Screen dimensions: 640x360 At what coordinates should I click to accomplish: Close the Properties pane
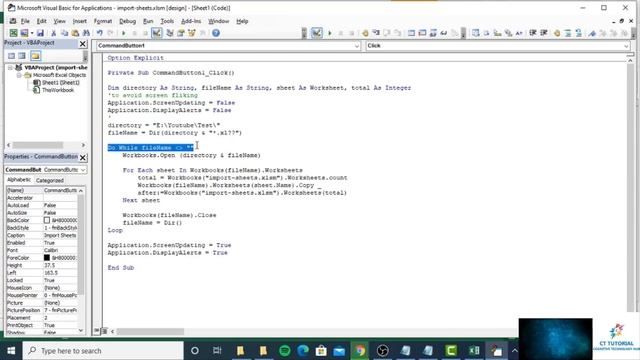click(x=83, y=158)
